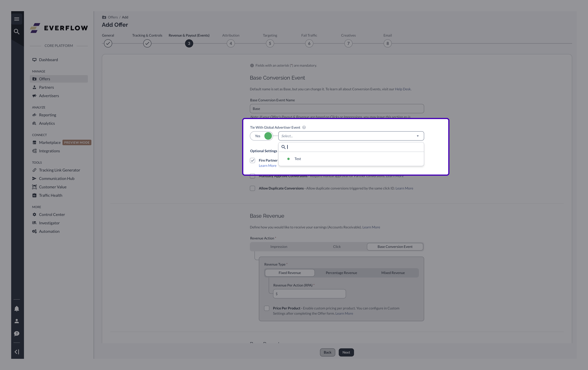588x370 pixels.
Task: Select Click revenue action
Action: (x=337, y=247)
